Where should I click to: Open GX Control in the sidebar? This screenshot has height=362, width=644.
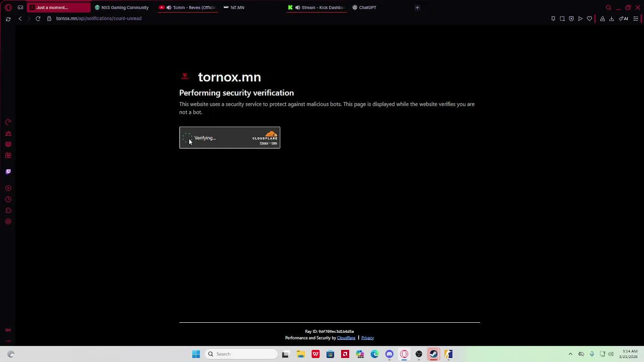pos(8,122)
